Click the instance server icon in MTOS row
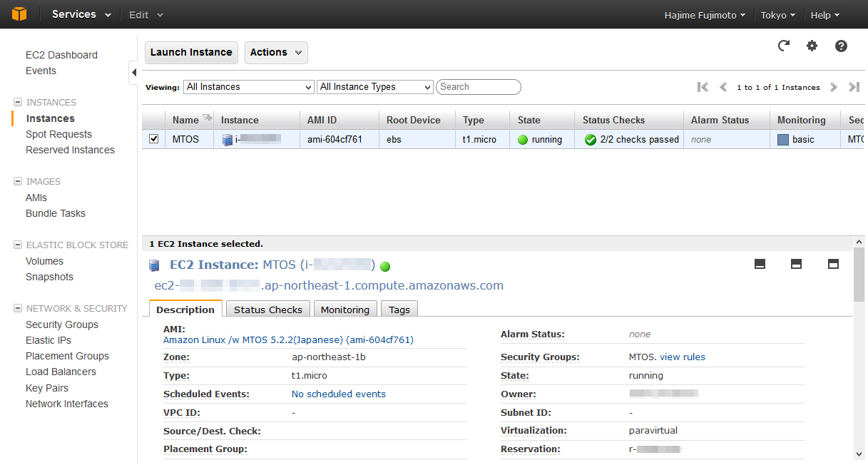This screenshot has width=868, height=465. [228, 140]
